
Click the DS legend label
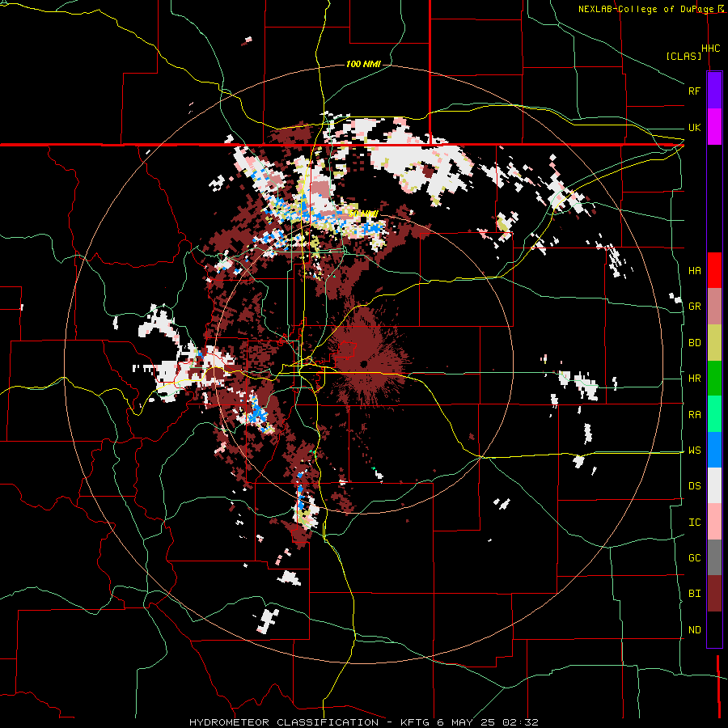click(694, 486)
